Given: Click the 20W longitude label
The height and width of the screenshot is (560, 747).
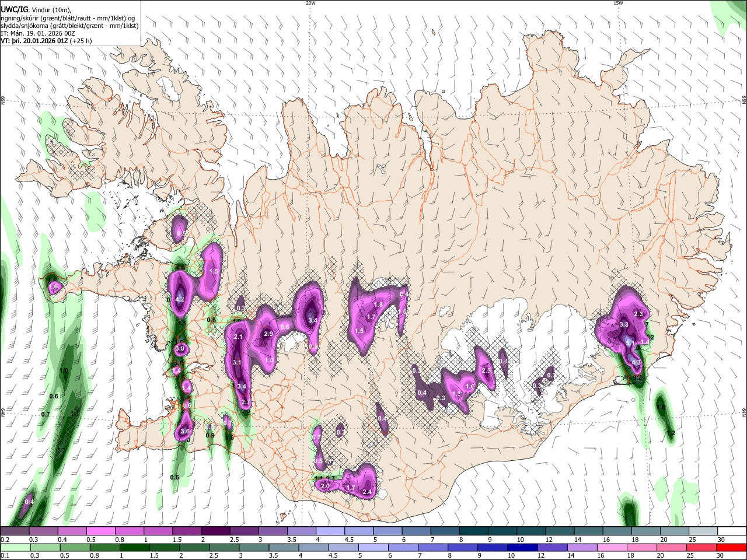Looking at the screenshot, I should 310,3.
